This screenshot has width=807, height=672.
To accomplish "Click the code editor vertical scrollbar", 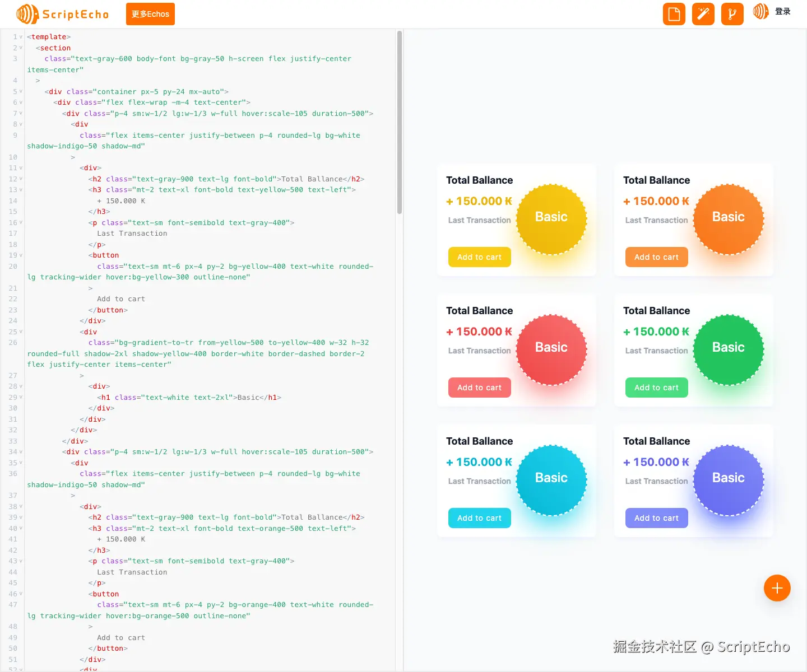I will (400, 122).
